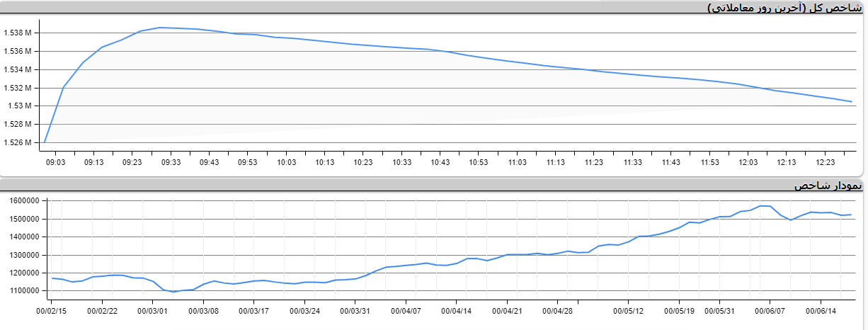
Task: Click the highest peak of the index line near 00/06/07
Action: click(x=761, y=205)
